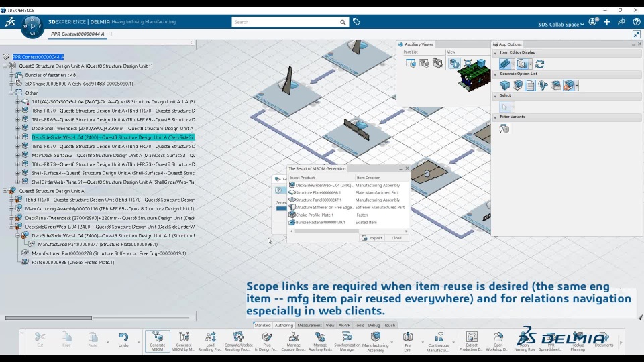Switch to the Touch tab

389,325
